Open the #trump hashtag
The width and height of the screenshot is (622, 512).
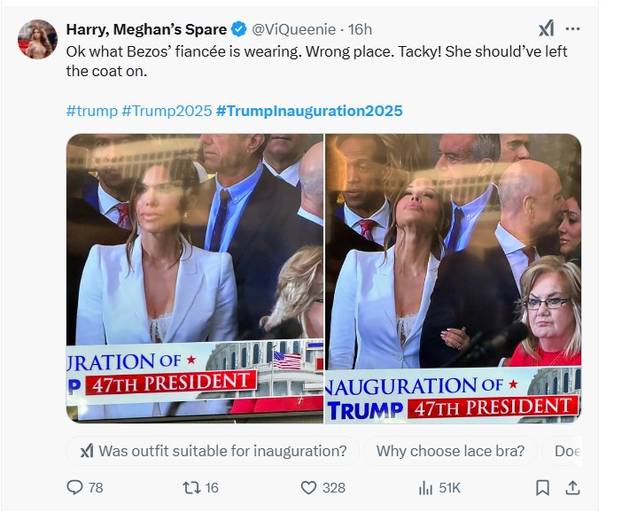coord(91,111)
